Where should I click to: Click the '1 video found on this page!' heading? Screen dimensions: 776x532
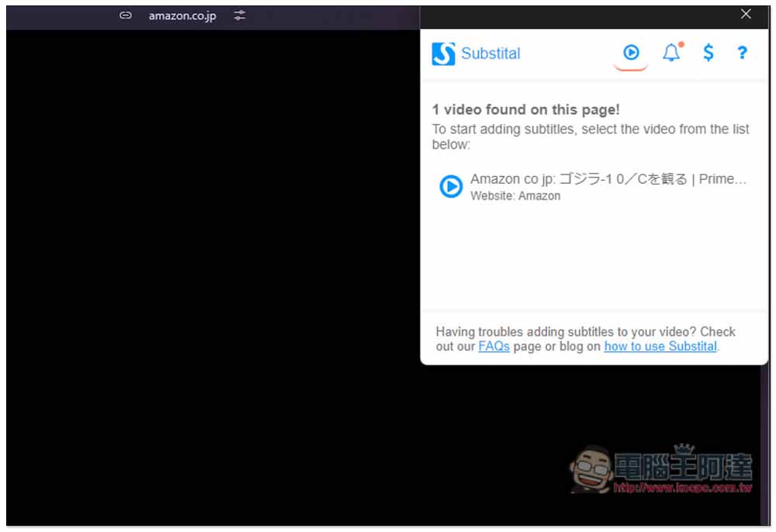tap(525, 109)
